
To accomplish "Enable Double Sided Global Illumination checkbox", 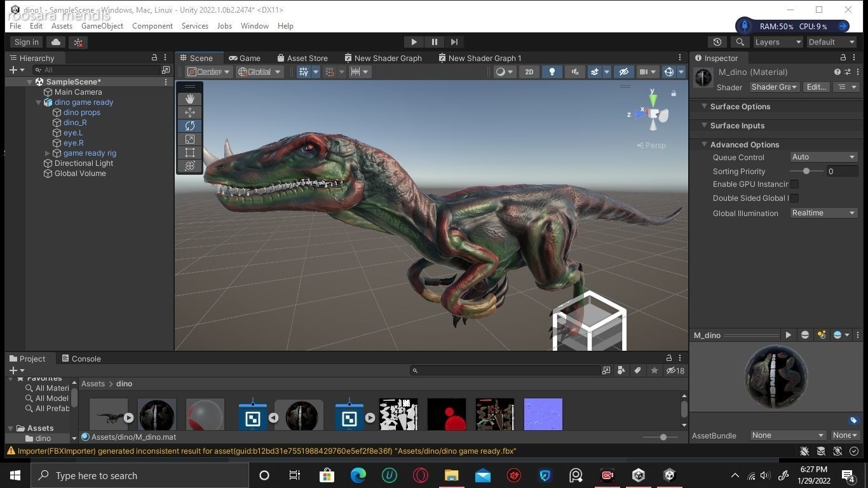I will [x=794, y=198].
